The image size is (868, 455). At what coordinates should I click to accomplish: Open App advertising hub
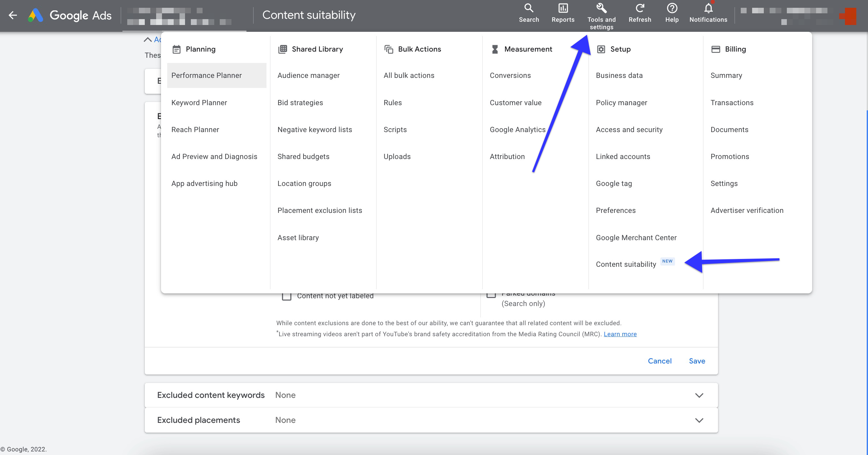(204, 184)
